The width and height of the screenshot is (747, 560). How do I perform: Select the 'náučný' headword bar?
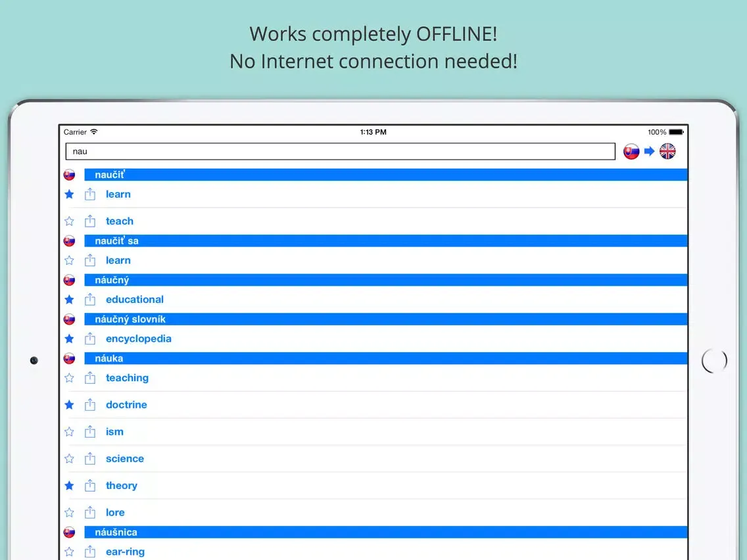386,280
